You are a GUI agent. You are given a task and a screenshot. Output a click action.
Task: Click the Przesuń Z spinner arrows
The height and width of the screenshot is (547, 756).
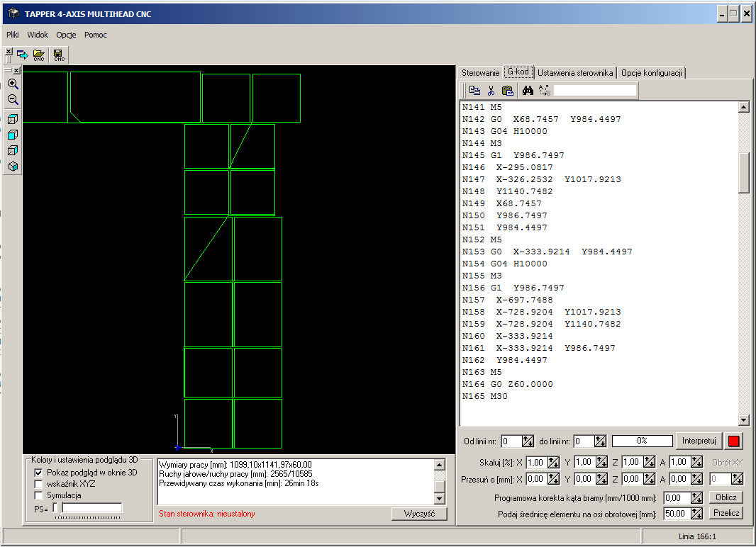point(650,479)
